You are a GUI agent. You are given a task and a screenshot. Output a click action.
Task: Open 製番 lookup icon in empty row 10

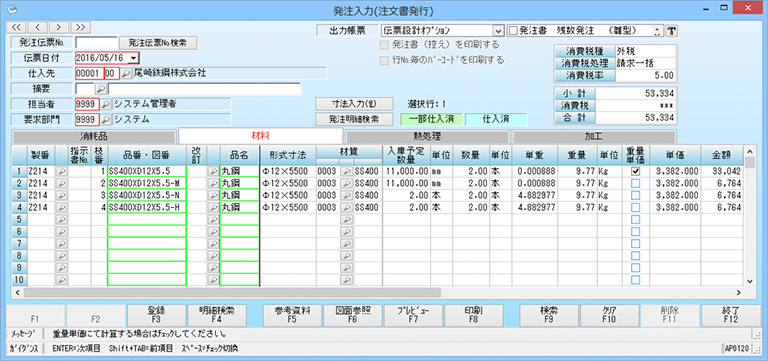[62, 280]
